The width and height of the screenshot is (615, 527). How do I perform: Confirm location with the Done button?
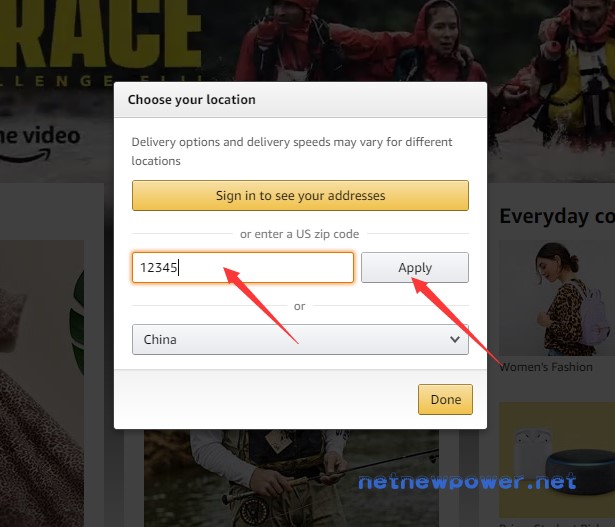tap(445, 399)
